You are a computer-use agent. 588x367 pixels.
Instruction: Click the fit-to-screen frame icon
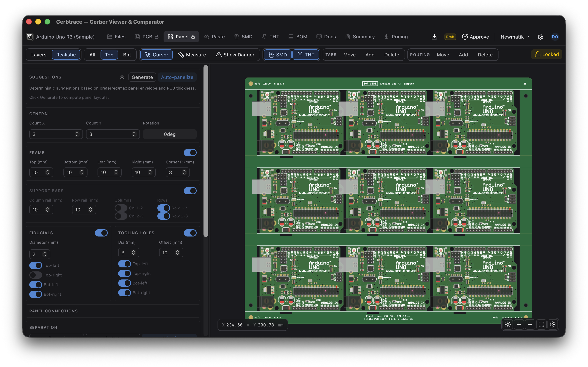(541, 324)
